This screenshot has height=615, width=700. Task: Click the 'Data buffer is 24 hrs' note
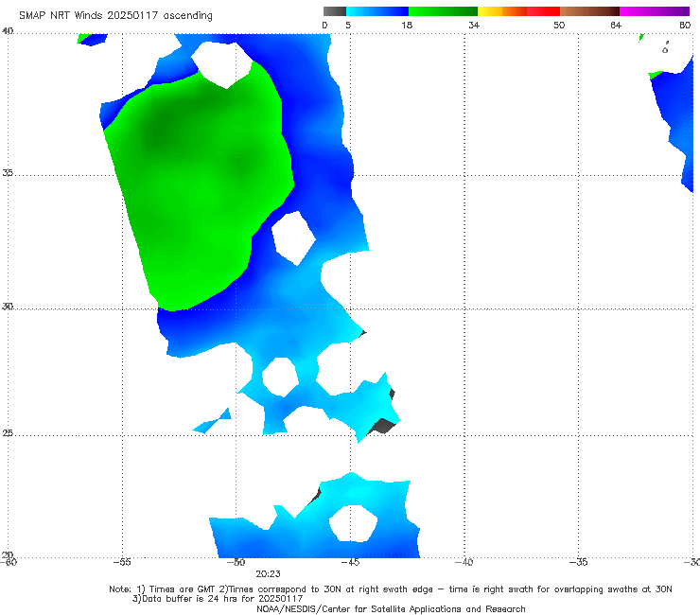click(218, 599)
